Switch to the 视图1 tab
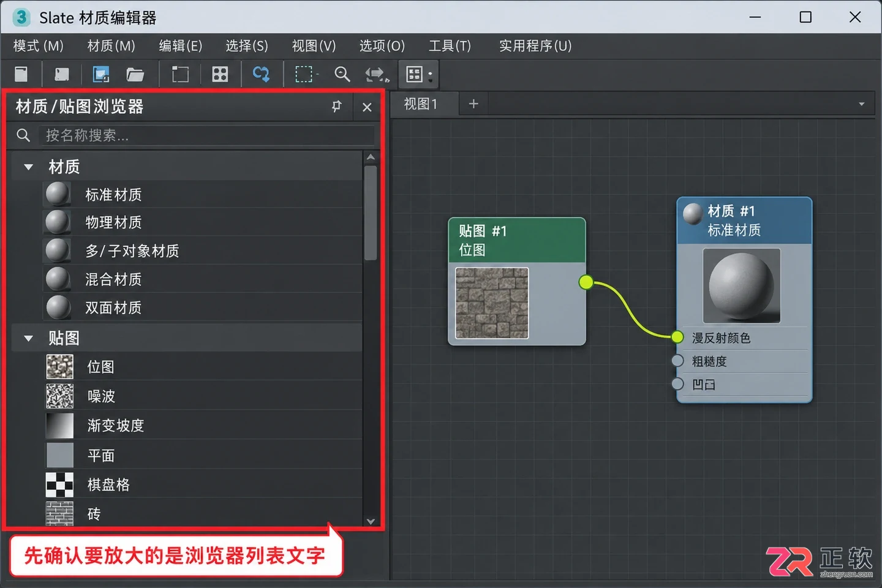 (x=424, y=104)
